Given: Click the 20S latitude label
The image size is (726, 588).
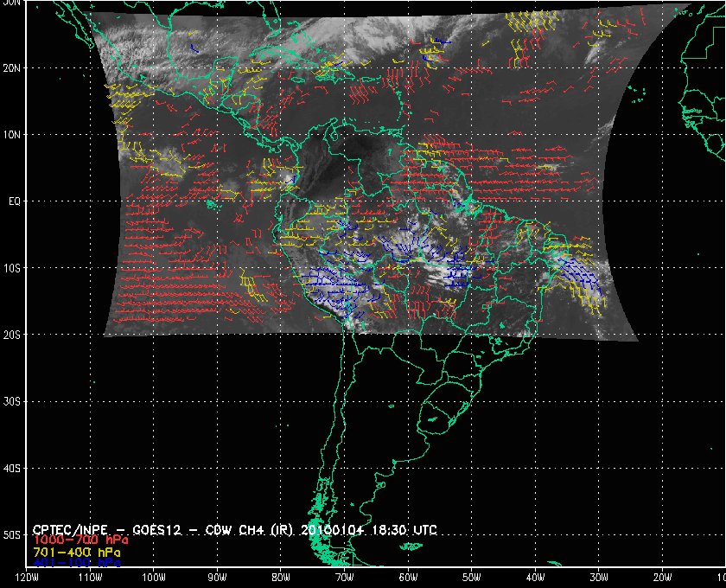Looking at the screenshot, I should 12,335.
